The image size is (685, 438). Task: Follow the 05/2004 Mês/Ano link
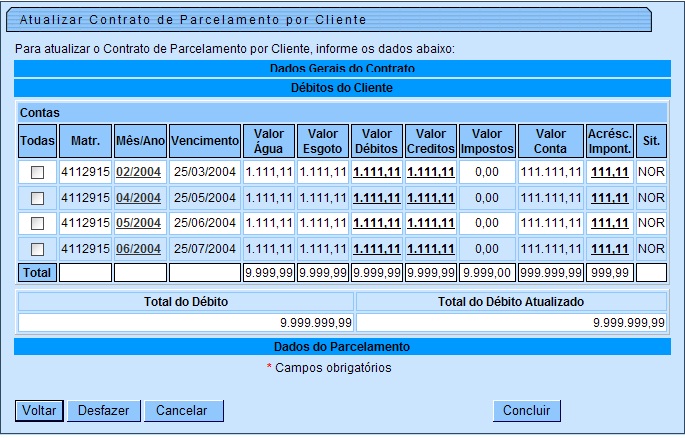pos(139,223)
